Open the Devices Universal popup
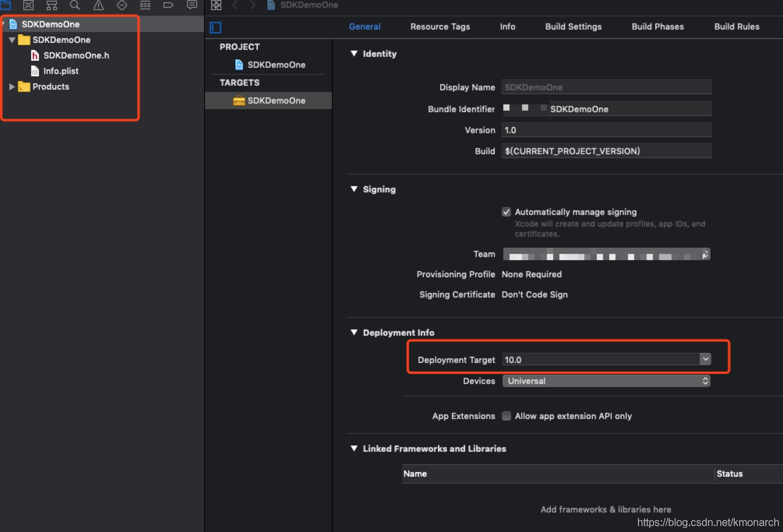783x532 pixels. pyautogui.click(x=607, y=381)
